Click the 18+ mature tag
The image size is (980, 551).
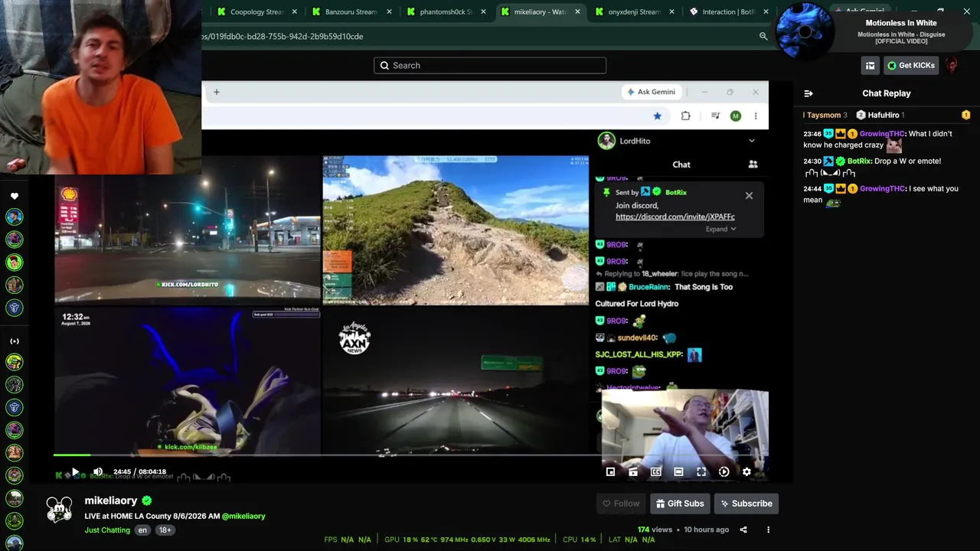pos(165,530)
